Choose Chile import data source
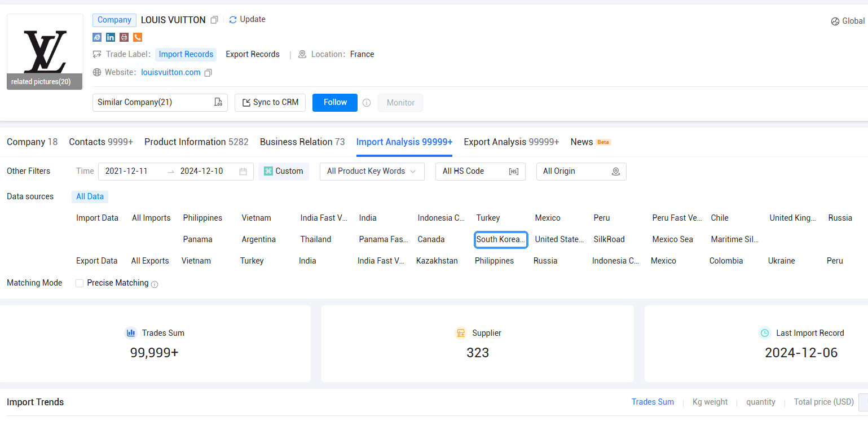The height and width of the screenshot is (425, 868). click(720, 218)
